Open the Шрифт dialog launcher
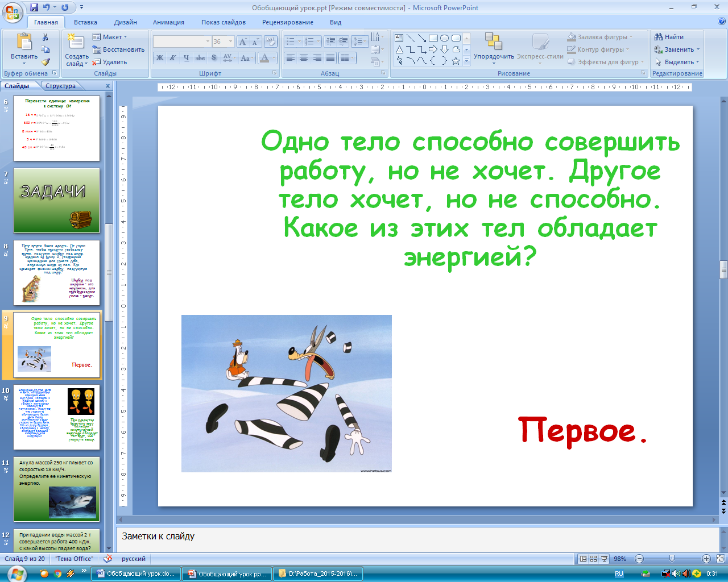 [275, 73]
